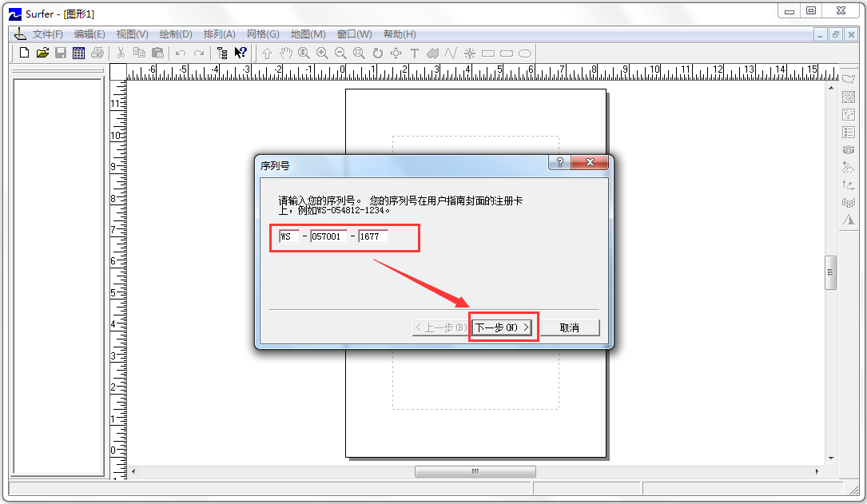Click the redraw rotate arrow icon
The height and width of the screenshot is (504, 867).
[x=378, y=54]
